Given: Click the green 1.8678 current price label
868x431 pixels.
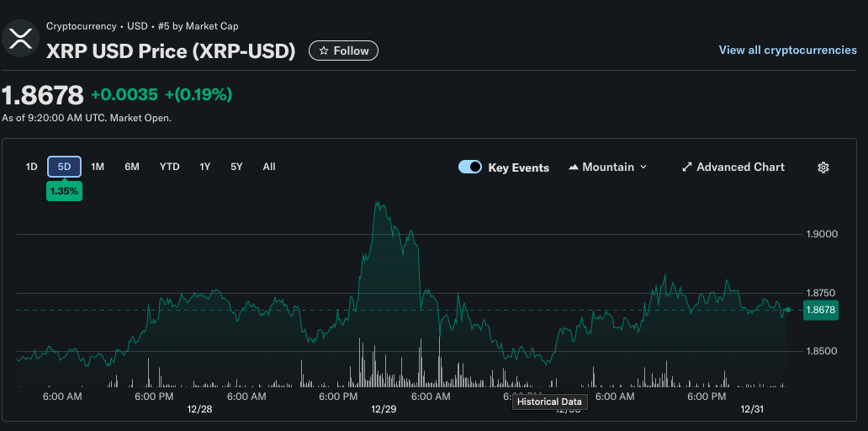Looking at the screenshot, I should coord(820,311).
